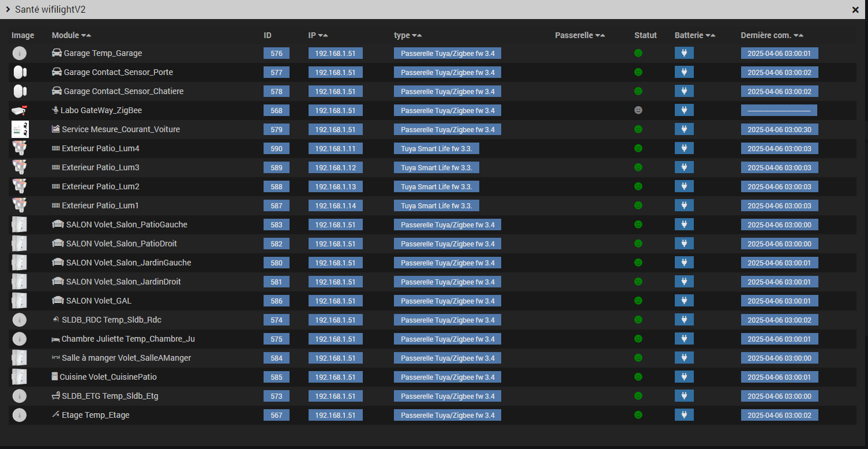The image size is (868, 449).
Task: Click the gateway image for Labo GateWay_ZigBee
Action: (x=19, y=110)
